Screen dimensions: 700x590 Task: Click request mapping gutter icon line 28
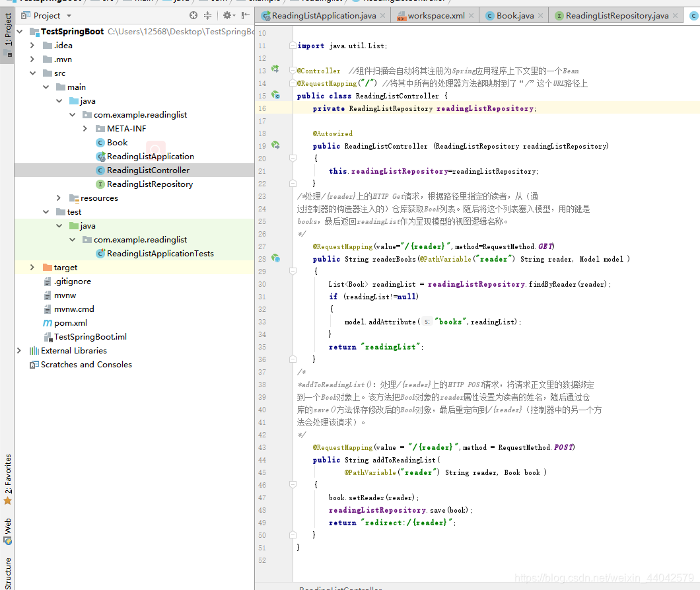[276, 258]
